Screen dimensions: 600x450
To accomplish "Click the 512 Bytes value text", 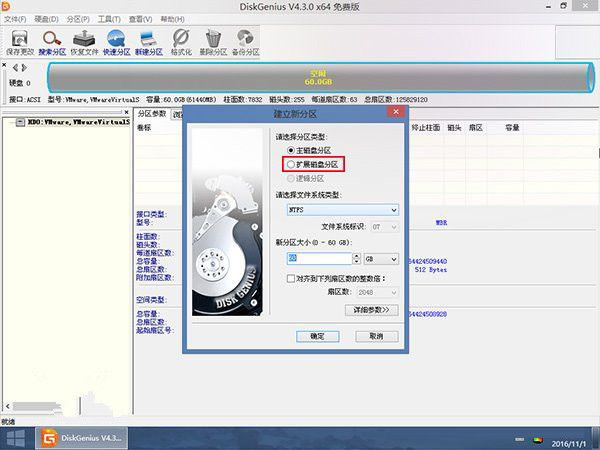I will point(431,270).
